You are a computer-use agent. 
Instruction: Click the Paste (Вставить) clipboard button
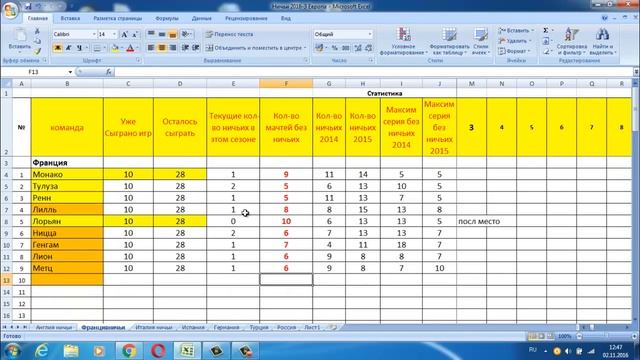tap(20, 40)
